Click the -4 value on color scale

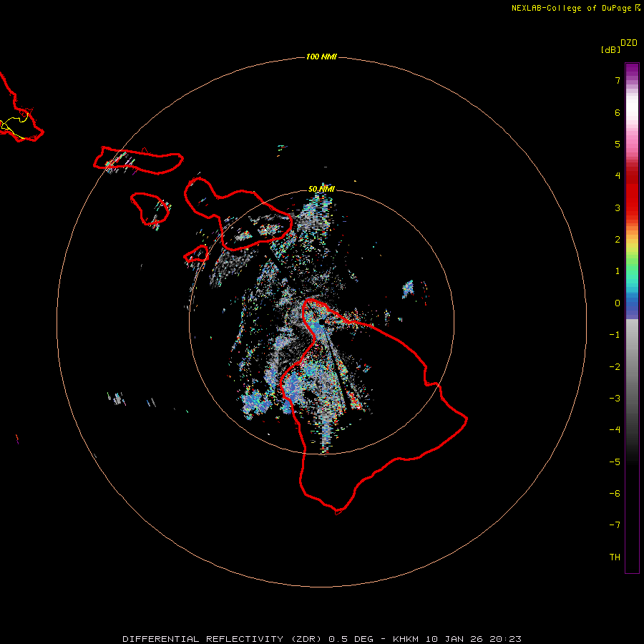tap(615, 430)
